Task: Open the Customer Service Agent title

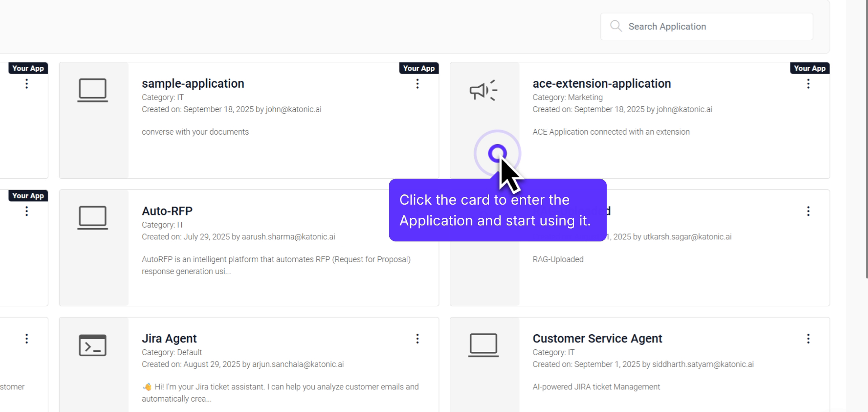Action: tap(597, 339)
